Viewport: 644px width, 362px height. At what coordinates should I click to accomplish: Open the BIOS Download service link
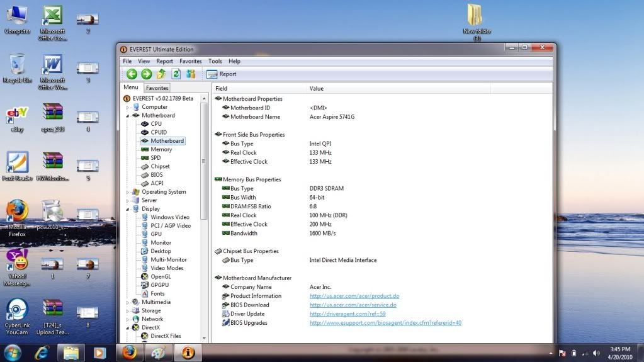pyautogui.click(x=353, y=305)
